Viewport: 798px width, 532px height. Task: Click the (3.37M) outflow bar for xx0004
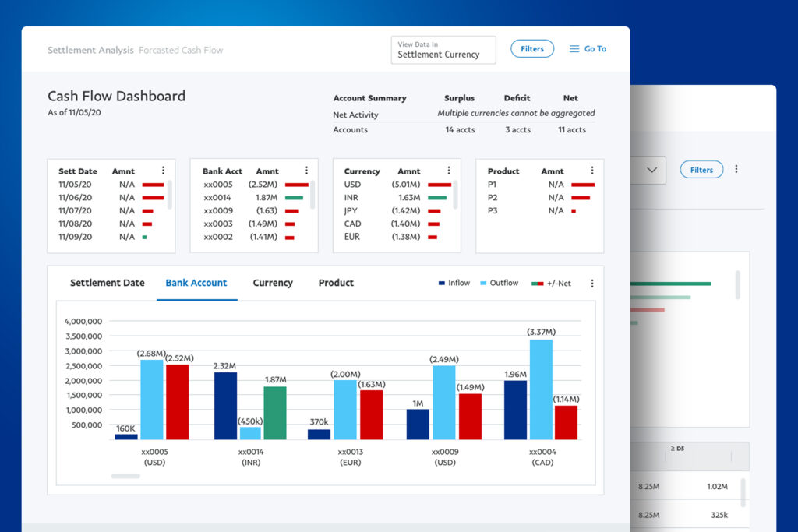coord(541,389)
